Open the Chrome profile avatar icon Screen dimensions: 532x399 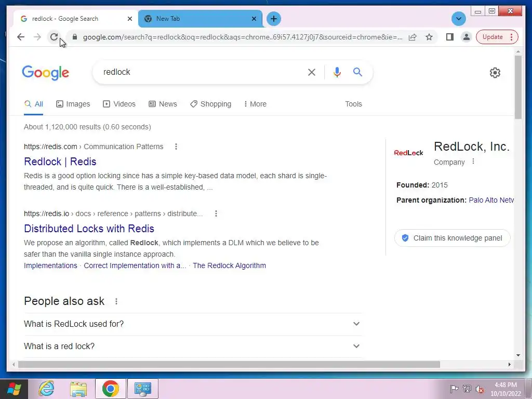coord(467,37)
